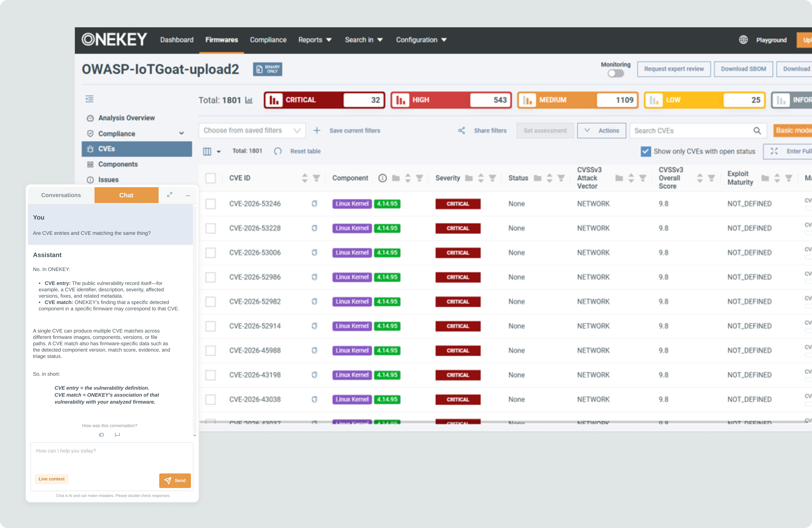The width and height of the screenshot is (812, 528).
Task: Click the comment feedback icon in chat
Action: click(117, 435)
